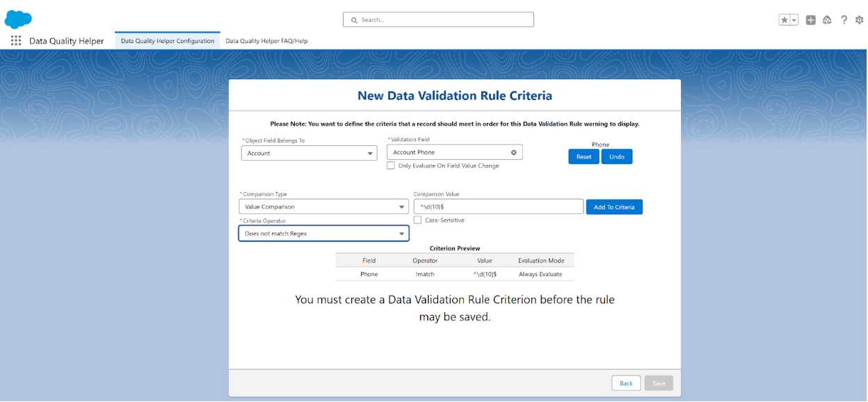The image size is (868, 402).
Task: Open the Trailhead guidance icon
Action: 827,20
